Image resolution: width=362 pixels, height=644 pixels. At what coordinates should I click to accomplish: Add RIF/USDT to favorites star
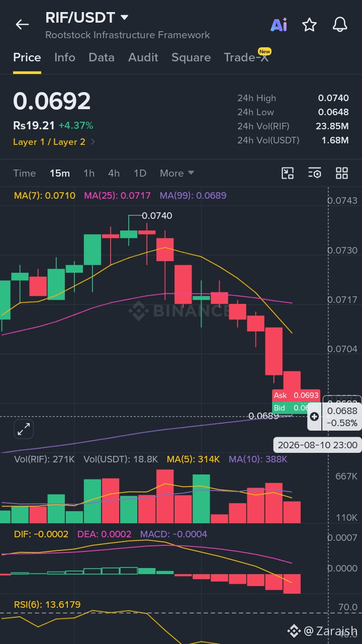[x=309, y=25]
